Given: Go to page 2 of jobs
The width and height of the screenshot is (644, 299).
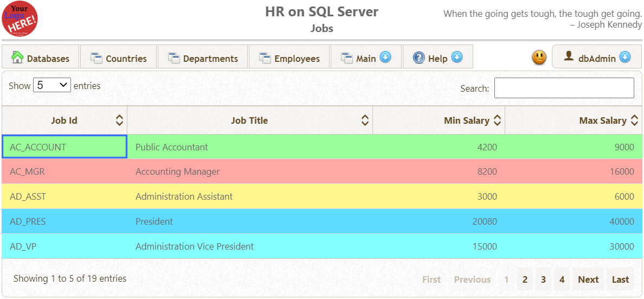Looking at the screenshot, I should [x=525, y=279].
